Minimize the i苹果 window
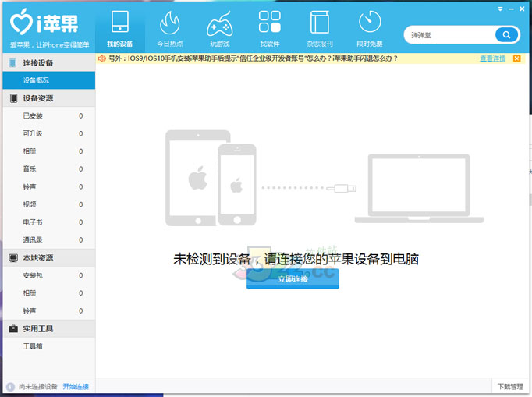Viewport: 532px width, 397px height. [511, 9]
